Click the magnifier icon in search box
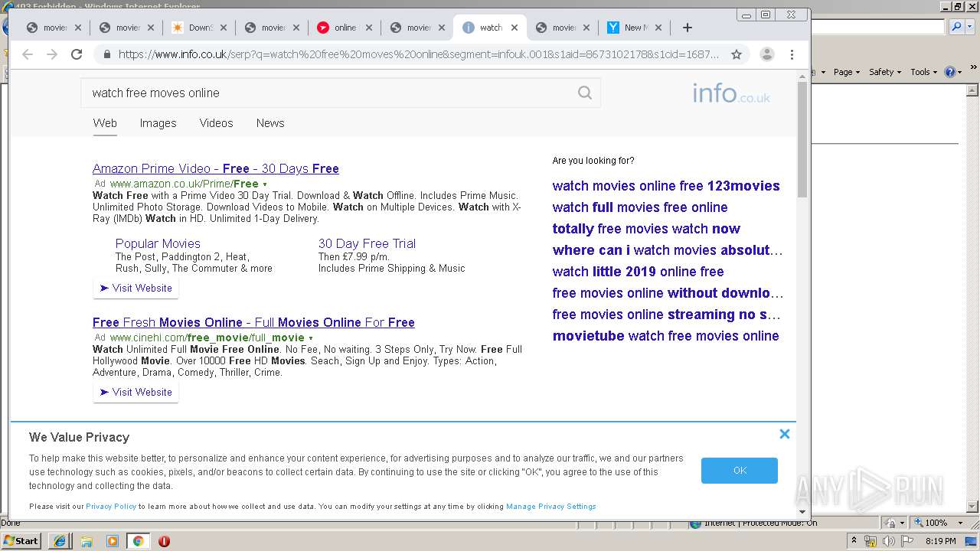The height and width of the screenshot is (551, 980). click(585, 93)
